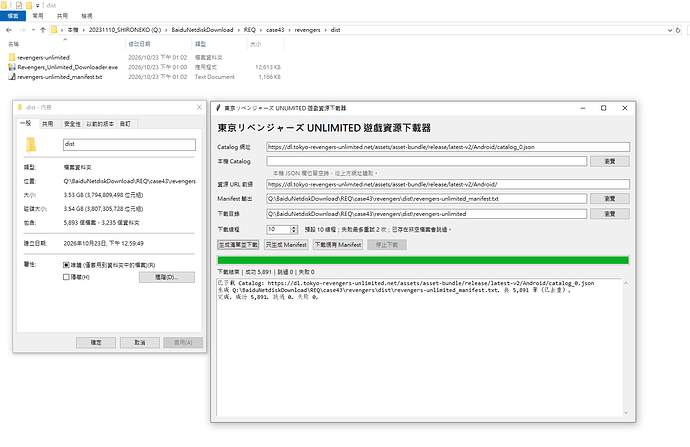Adjust the 下載線程 spinner arrows
This screenshot has width=690, height=447.
(294, 230)
